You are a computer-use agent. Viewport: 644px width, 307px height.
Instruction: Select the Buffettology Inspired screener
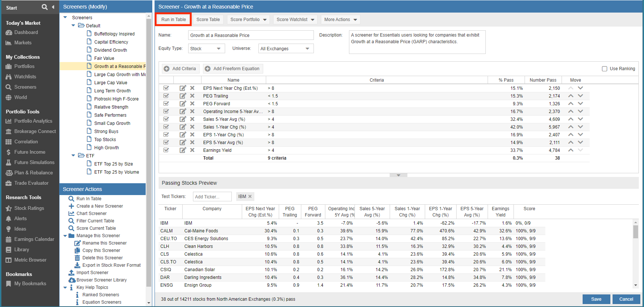(x=114, y=34)
